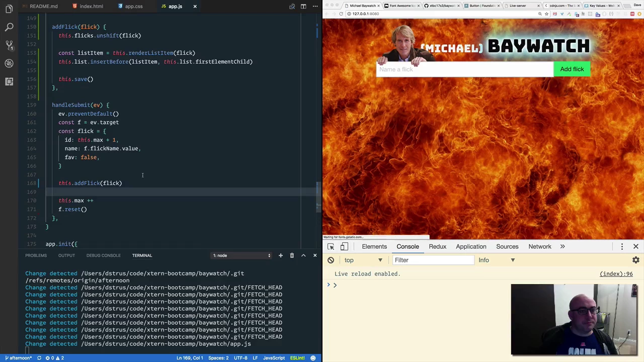Image resolution: width=644 pixels, height=362 pixels.
Task: Open the (index):96 source link
Action: tap(616, 274)
